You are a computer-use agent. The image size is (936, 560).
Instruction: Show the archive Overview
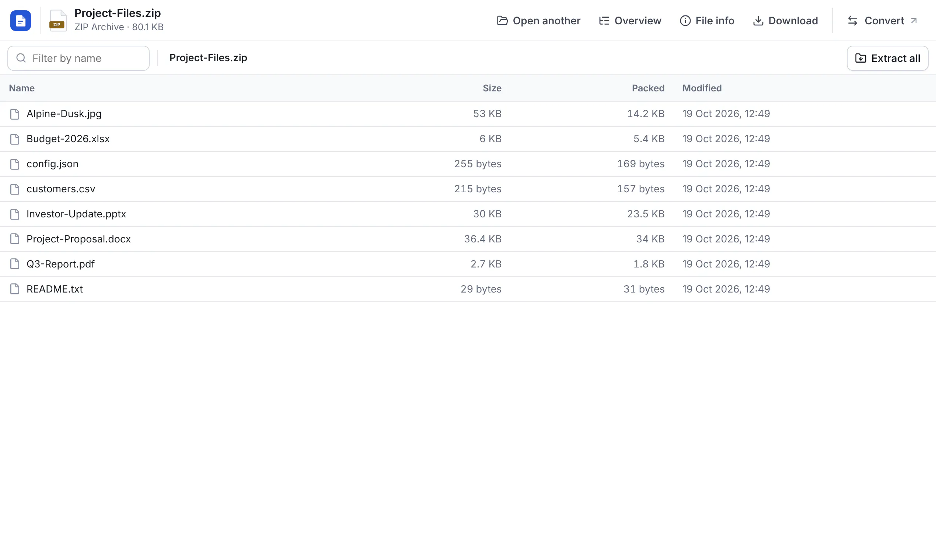pos(630,20)
